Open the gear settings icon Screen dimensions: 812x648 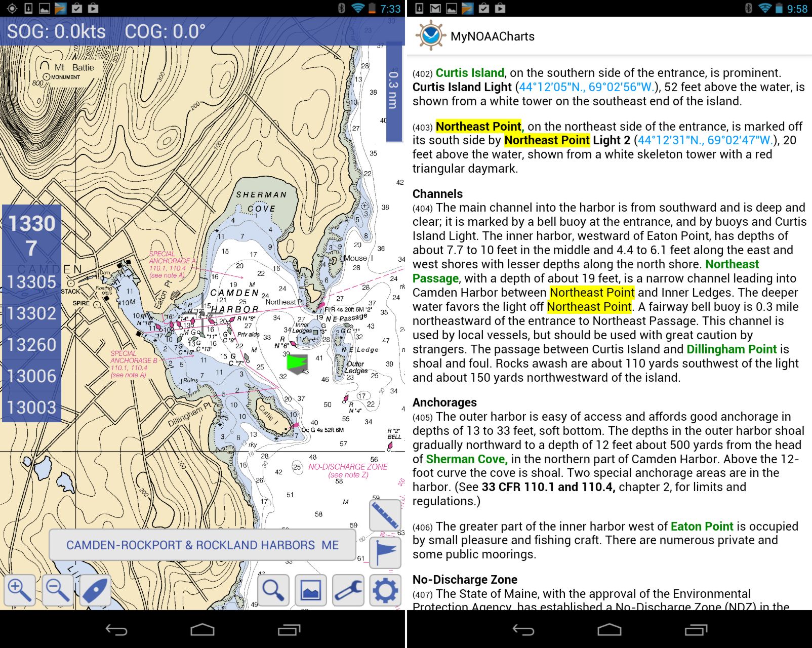385,590
